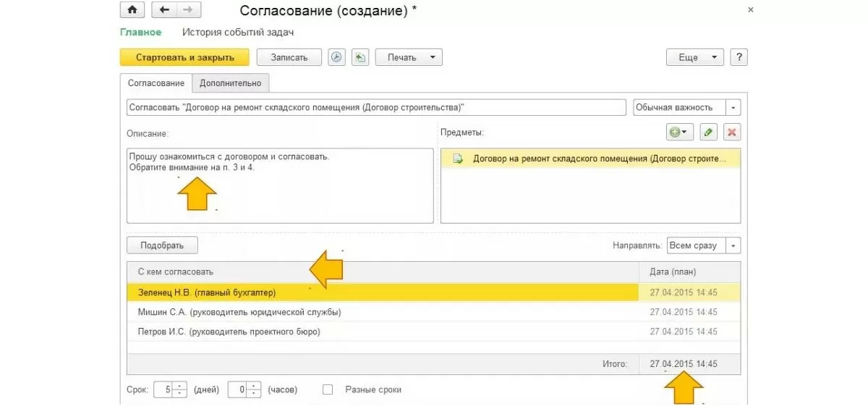Open История событий задач section
This screenshot has height=409, width=868.
tap(238, 33)
